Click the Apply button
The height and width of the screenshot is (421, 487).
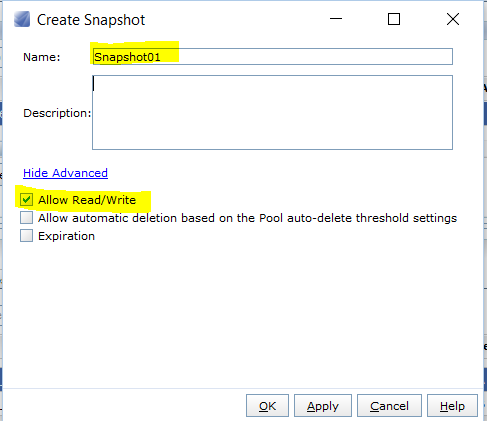pyautogui.click(x=323, y=406)
